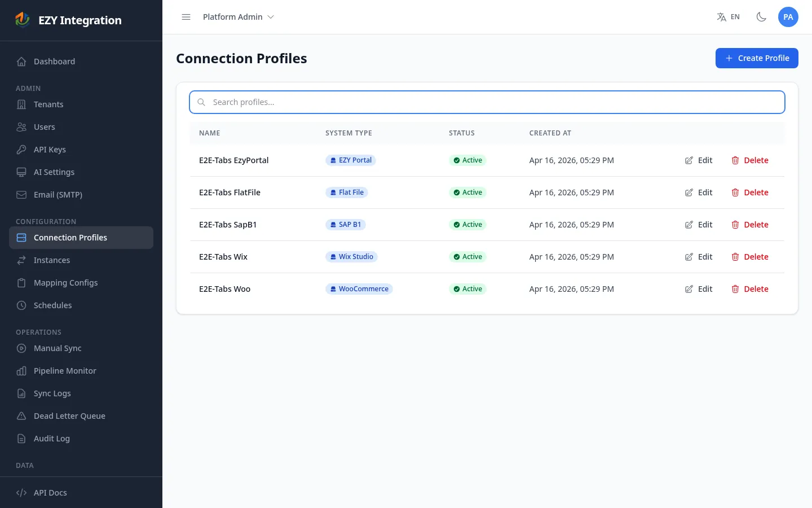Click the Connection Profiles page heading

(241, 59)
